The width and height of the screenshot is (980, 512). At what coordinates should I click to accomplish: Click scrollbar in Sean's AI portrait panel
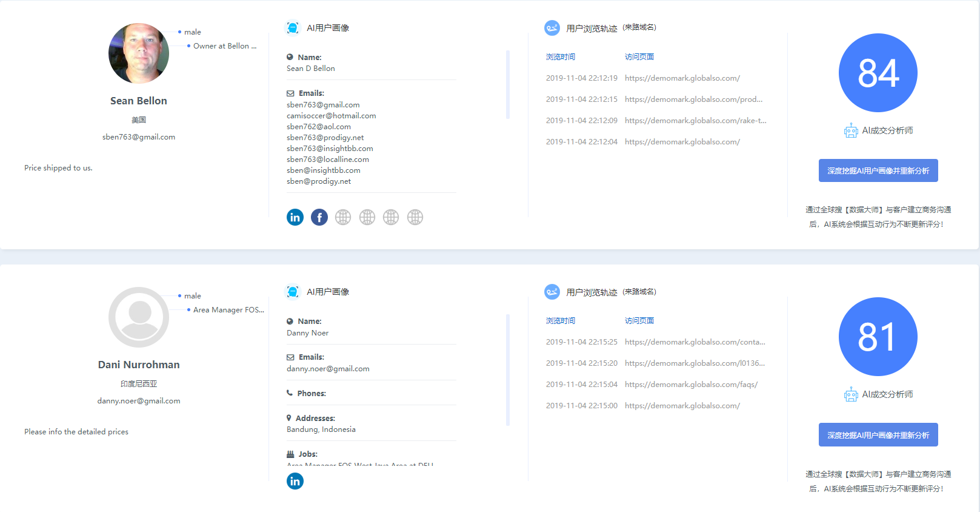(x=508, y=85)
